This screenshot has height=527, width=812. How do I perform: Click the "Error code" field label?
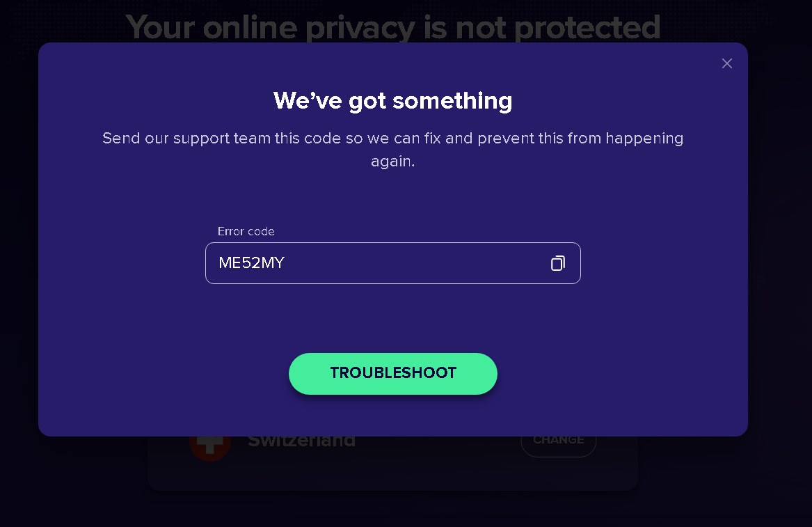(x=246, y=231)
